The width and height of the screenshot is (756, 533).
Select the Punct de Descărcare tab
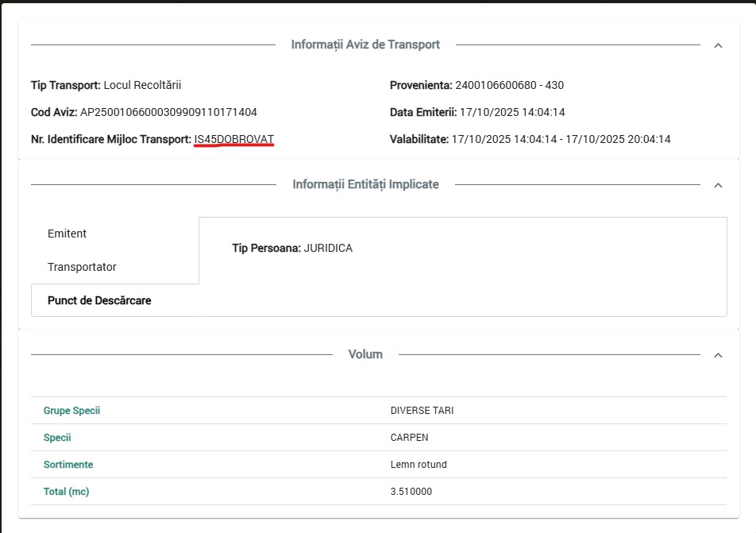tap(99, 301)
